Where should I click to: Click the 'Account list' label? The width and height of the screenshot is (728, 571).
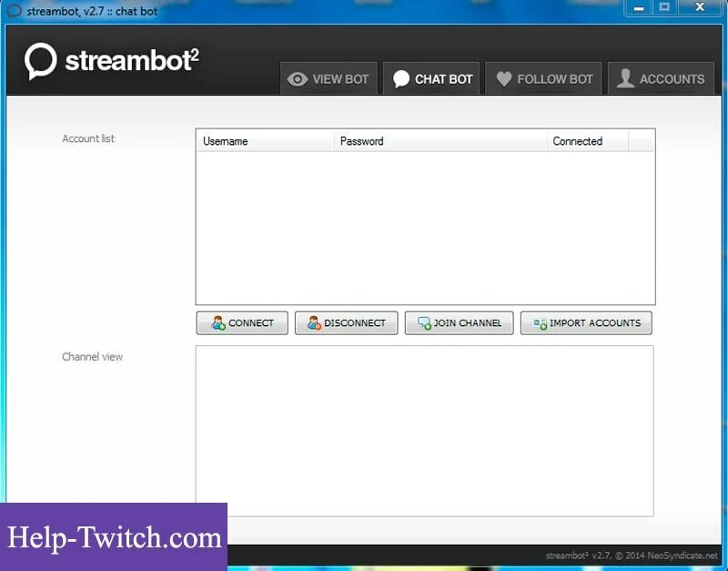88,138
